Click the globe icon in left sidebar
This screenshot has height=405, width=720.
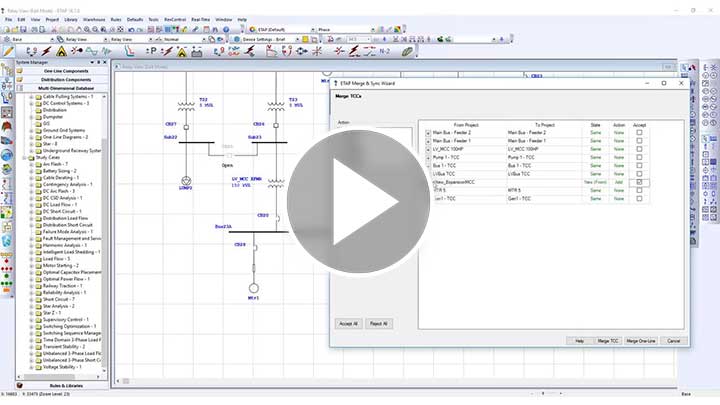pos(7,155)
